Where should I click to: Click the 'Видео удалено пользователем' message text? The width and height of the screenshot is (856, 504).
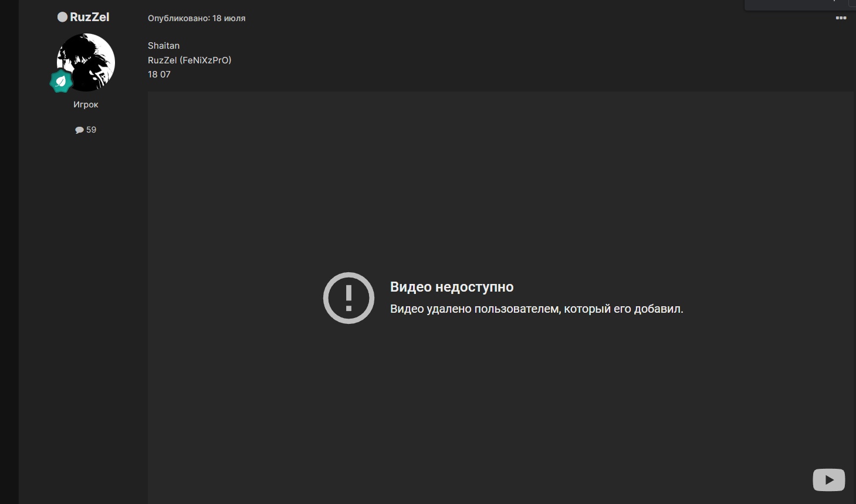pyautogui.click(x=536, y=309)
